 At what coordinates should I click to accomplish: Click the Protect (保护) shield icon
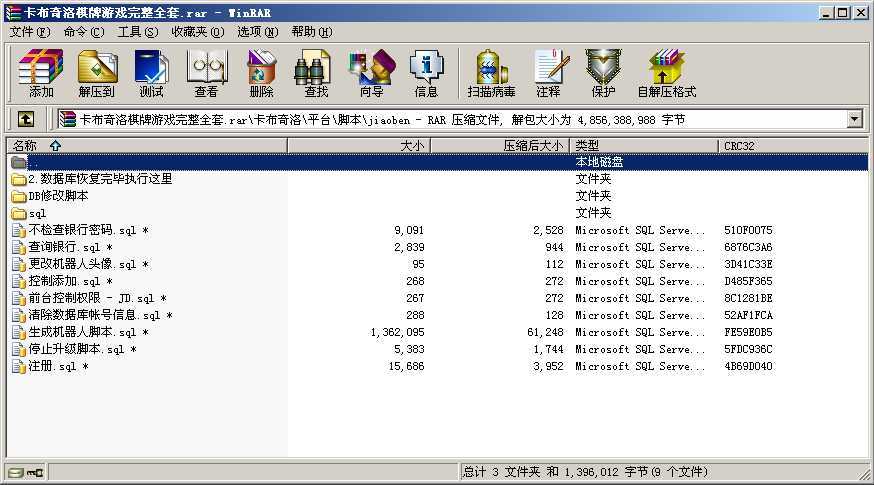[x=603, y=73]
